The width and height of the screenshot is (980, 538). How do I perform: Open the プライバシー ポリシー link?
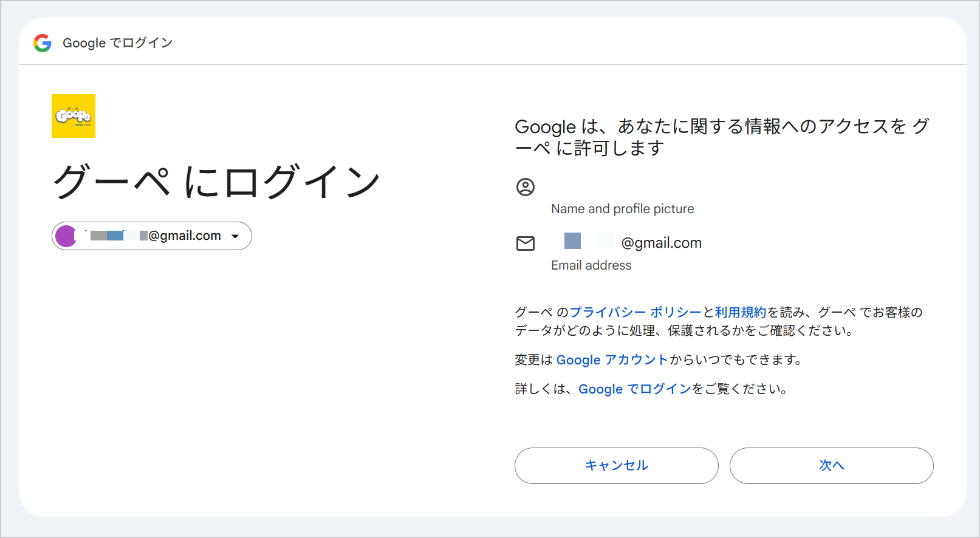pos(636,312)
